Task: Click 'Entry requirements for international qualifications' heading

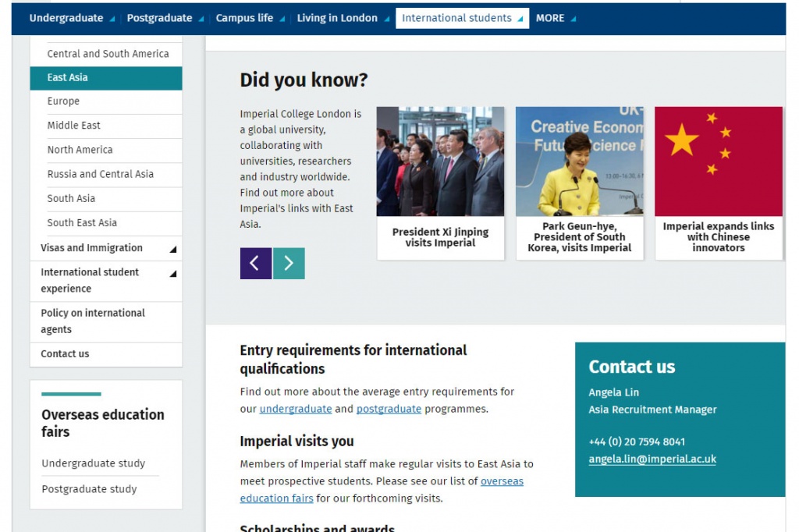Action: point(353,360)
